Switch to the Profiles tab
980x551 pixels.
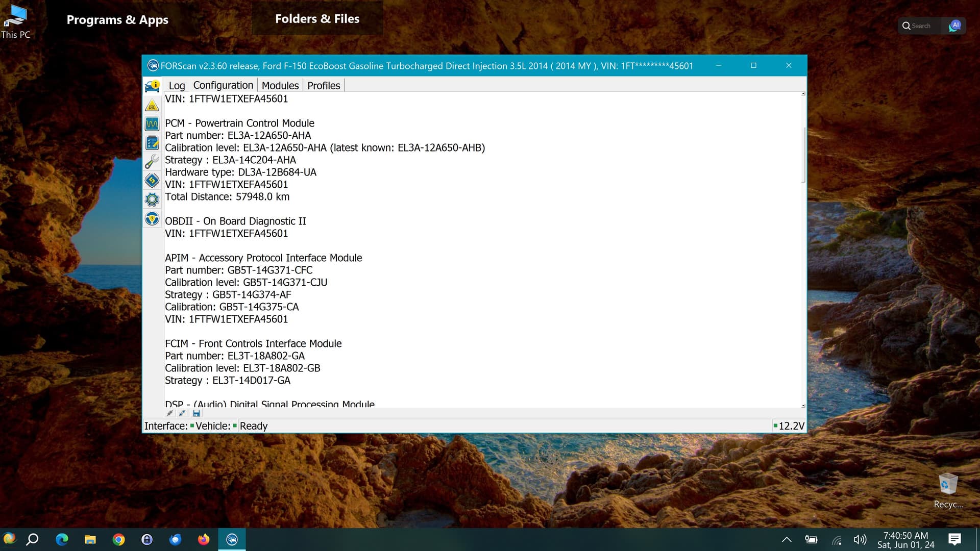[324, 85]
